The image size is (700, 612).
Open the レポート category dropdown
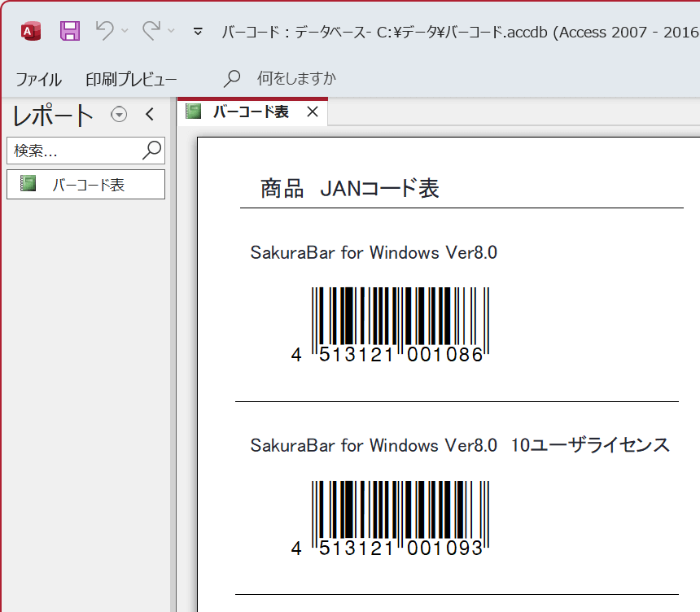[119, 115]
